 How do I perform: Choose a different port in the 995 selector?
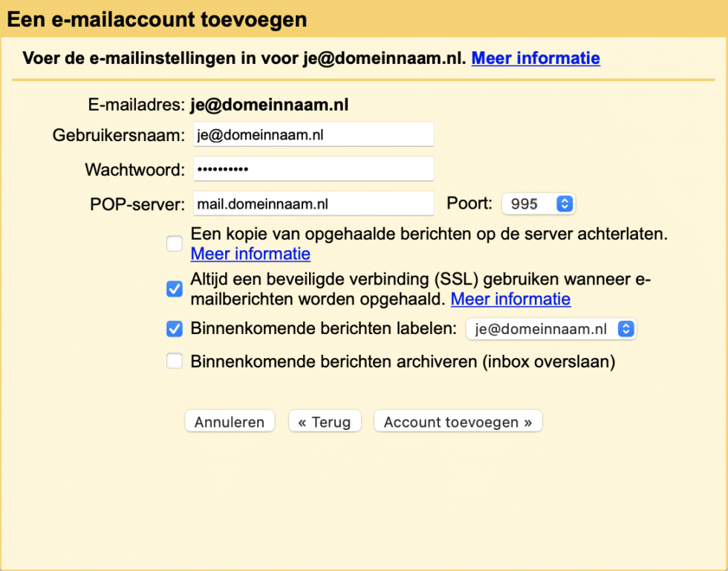click(x=539, y=203)
